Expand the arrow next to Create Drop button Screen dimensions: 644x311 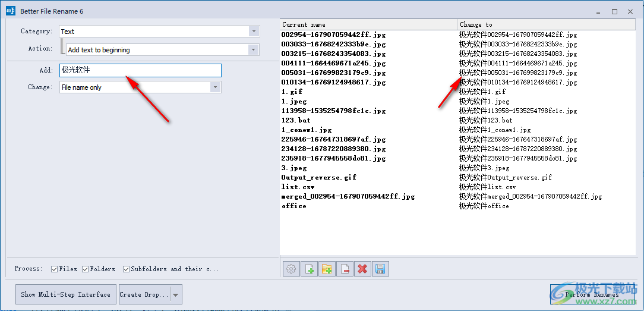coord(176,294)
